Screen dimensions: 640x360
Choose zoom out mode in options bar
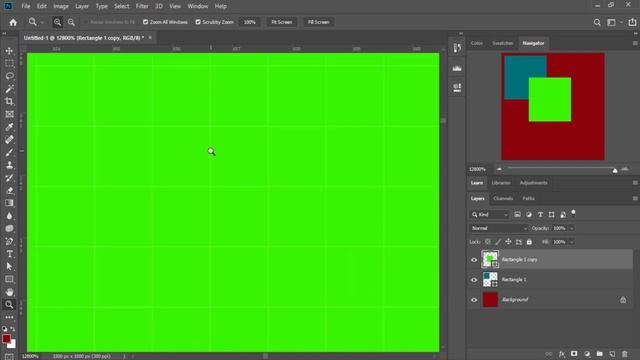tap(71, 22)
